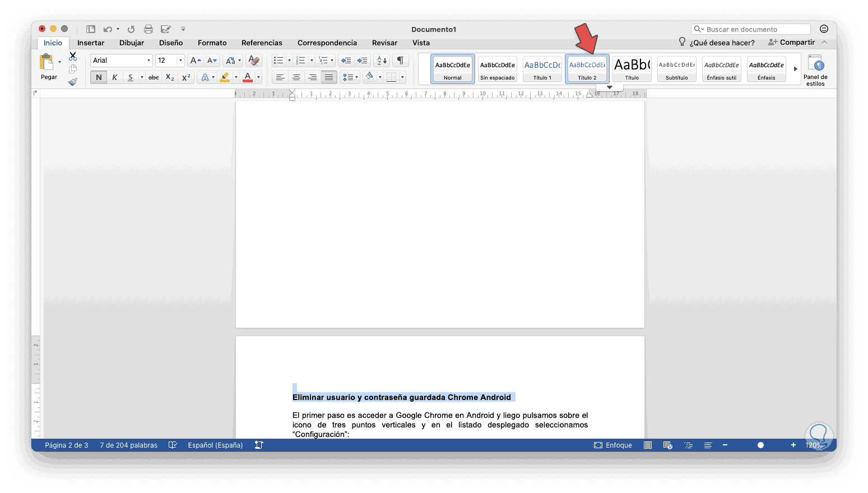Click the Redo icon in the title bar

pyautogui.click(x=131, y=29)
